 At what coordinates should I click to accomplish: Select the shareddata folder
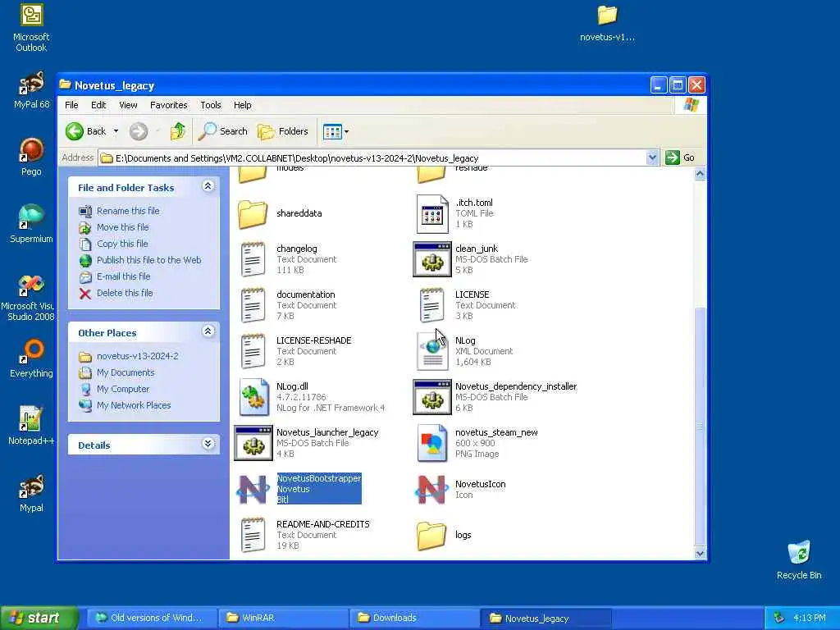pos(280,214)
